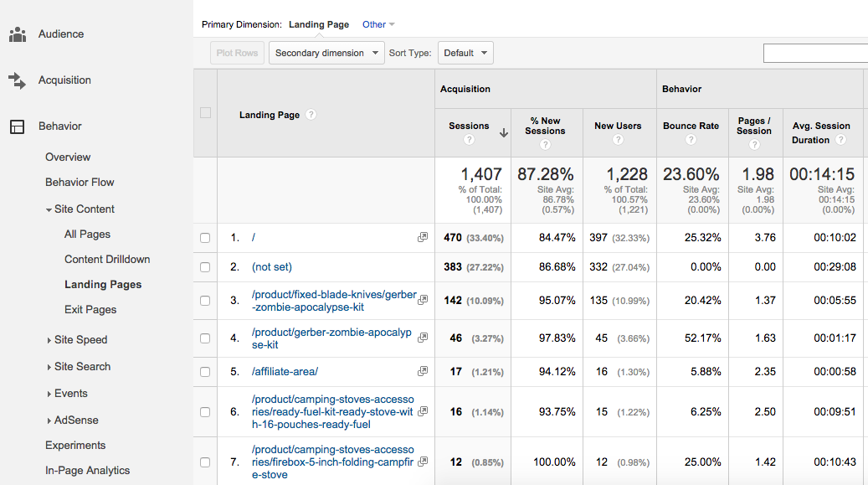Image resolution: width=868 pixels, height=485 pixels.
Task: Click the Behavior layout icon
Action: 17,126
